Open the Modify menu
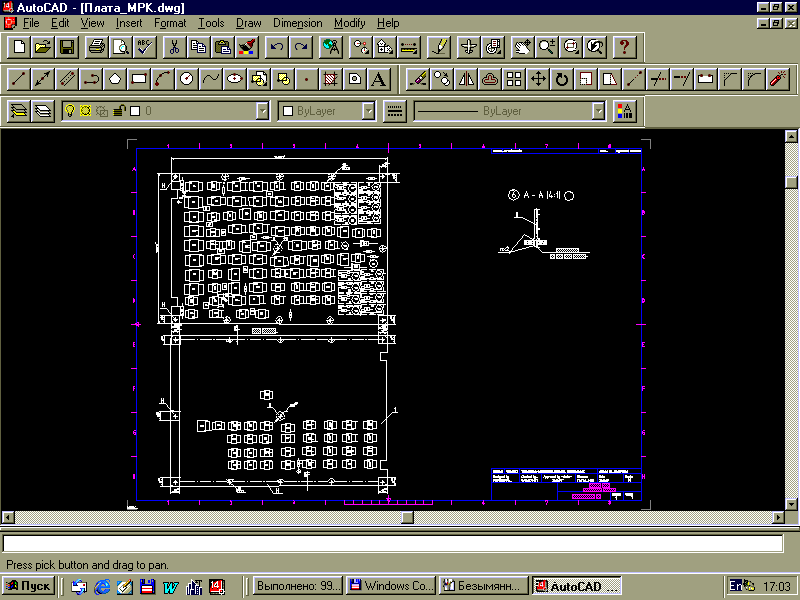Image resolution: width=800 pixels, height=600 pixels. pos(349,23)
